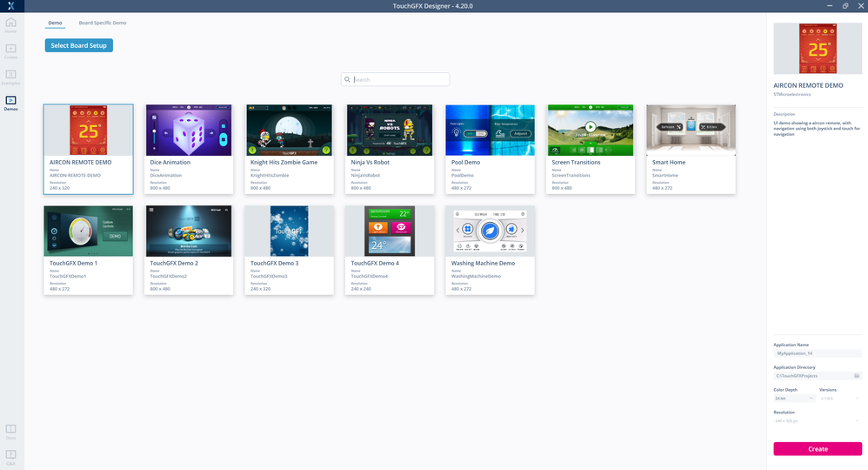Open the Versions dropdown
The image size is (868, 470).
(840, 399)
